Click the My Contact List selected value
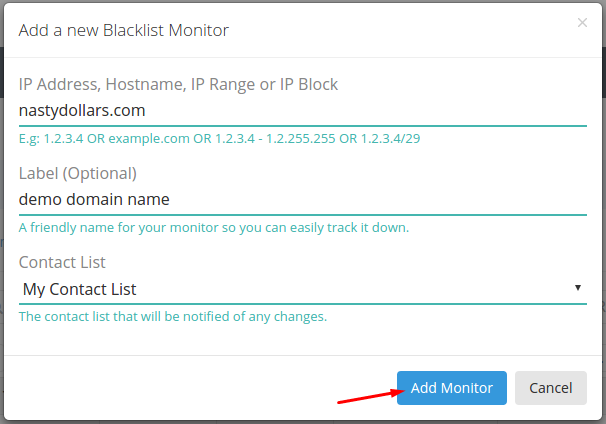 pyautogui.click(x=79, y=289)
